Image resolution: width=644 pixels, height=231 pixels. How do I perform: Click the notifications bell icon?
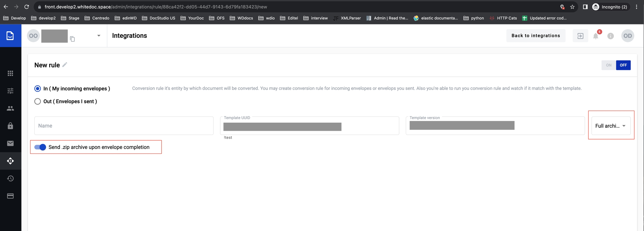595,36
